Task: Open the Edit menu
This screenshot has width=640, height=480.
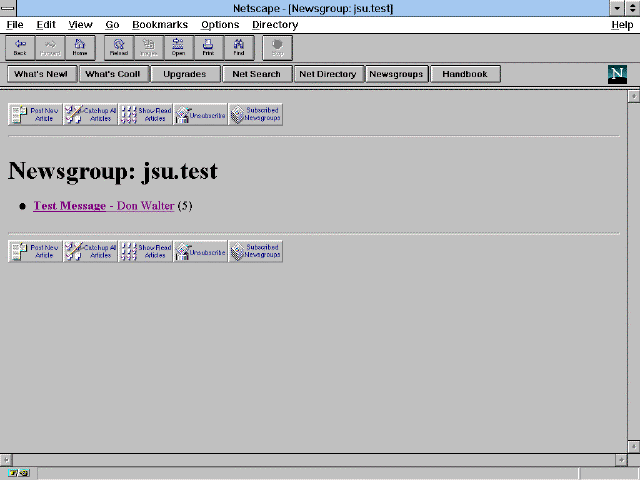Action: (46, 25)
